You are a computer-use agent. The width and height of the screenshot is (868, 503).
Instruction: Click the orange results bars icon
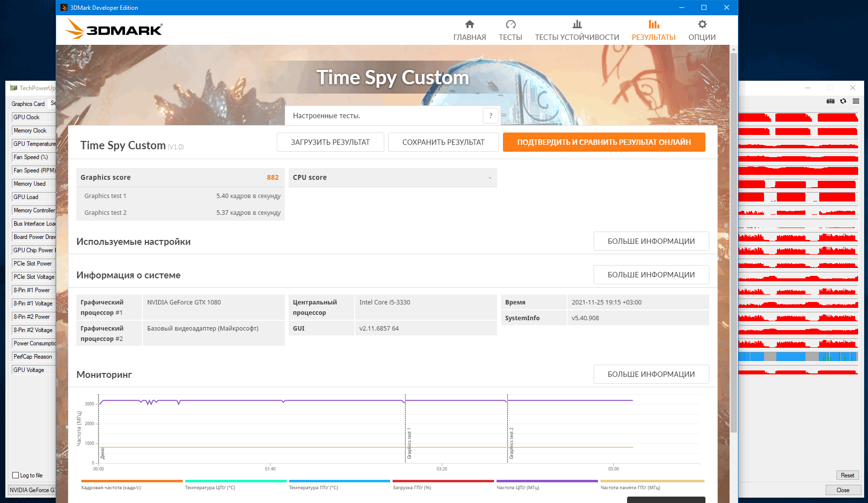(x=654, y=24)
